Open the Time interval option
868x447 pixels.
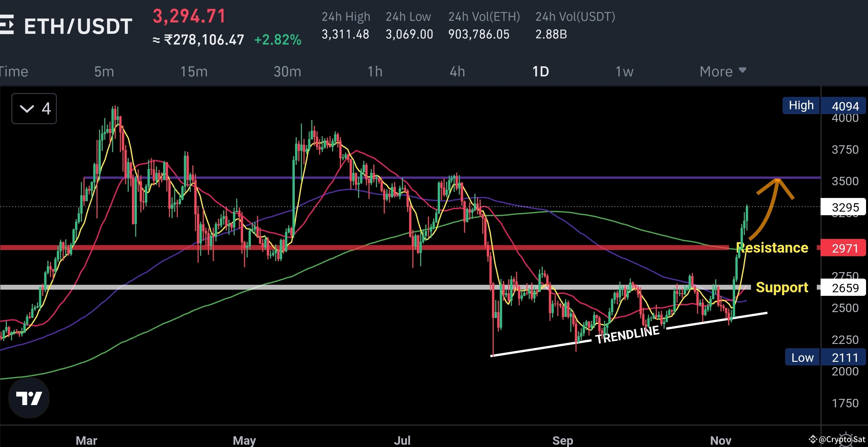tap(14, 71)
